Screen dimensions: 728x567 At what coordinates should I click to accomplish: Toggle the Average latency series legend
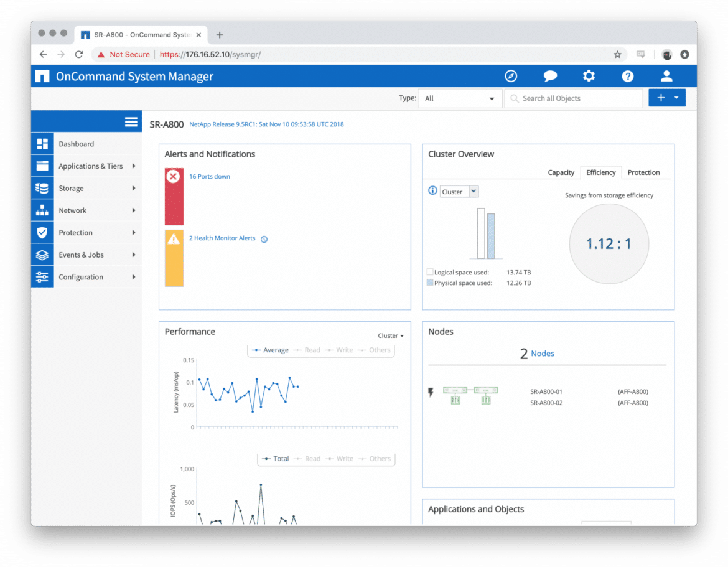pyautogui.click(x=270, y=350)
